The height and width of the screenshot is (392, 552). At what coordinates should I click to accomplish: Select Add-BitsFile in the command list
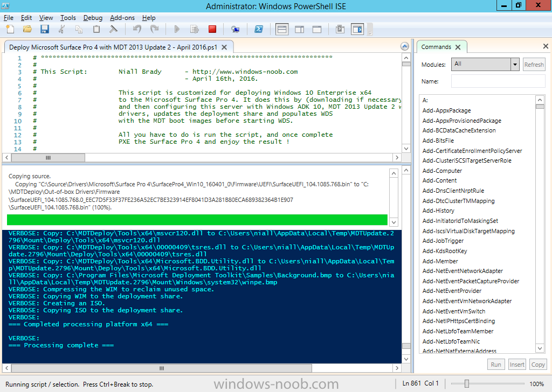point(438,141)
